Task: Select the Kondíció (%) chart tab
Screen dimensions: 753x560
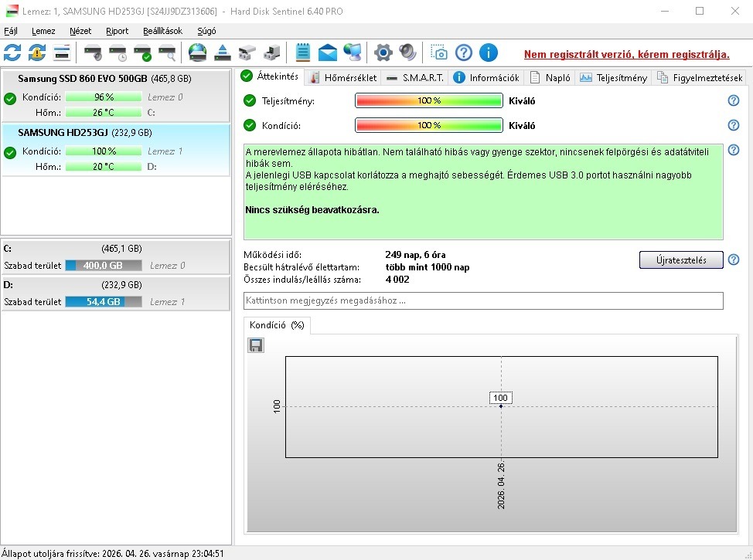Action: (x=277, y=325)
